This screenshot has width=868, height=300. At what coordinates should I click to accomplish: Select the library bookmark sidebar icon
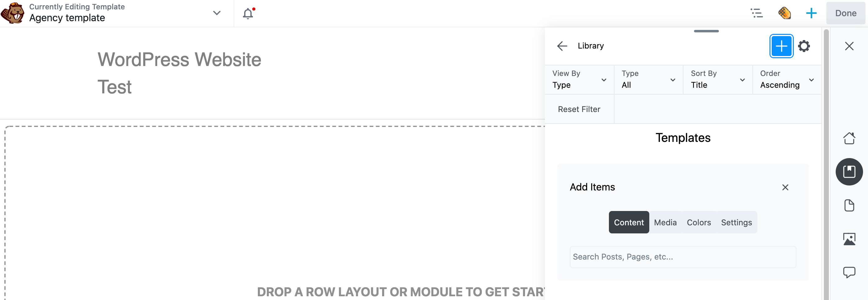point(849,172)
